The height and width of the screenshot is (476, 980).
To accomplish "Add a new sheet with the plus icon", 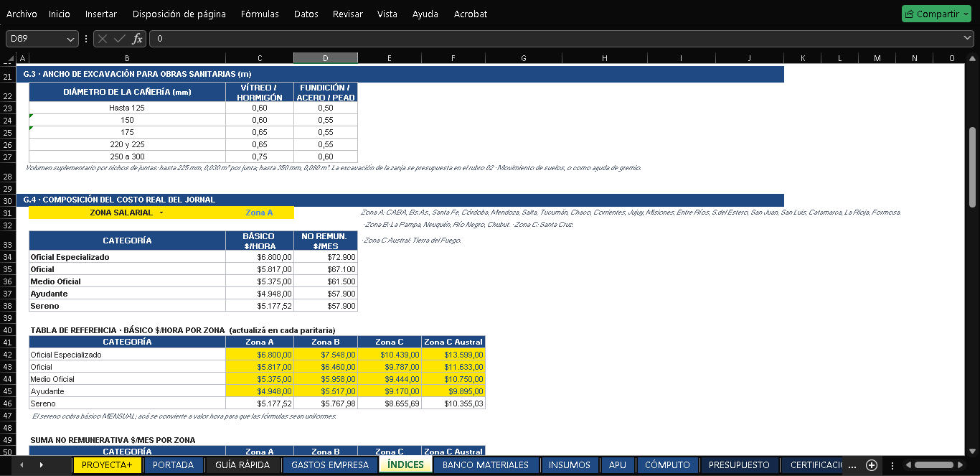I will [x=872, y=465].
